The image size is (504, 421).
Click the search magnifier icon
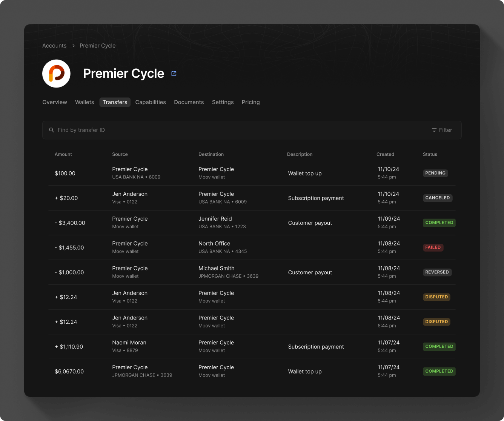51,130
